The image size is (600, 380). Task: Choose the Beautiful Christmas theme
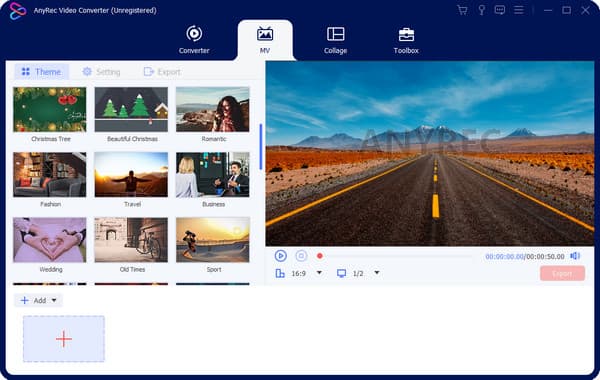(x=131, y=109)
